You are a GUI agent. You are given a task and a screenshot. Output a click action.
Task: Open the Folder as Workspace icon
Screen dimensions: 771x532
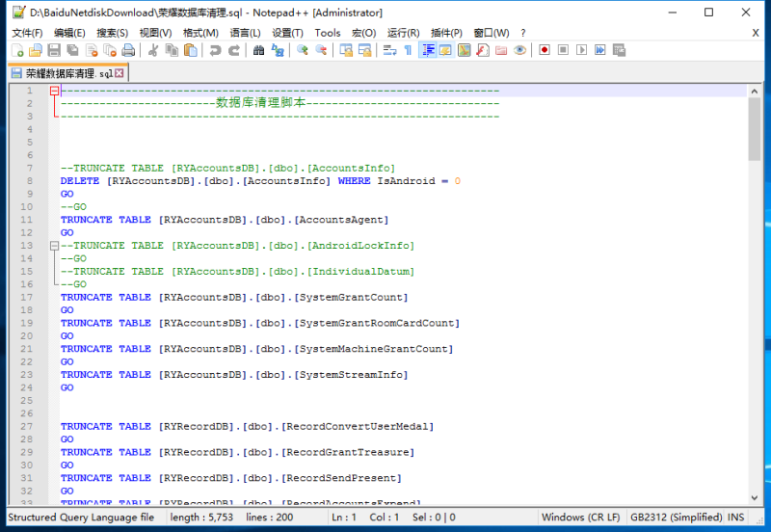tap(501, 50)
